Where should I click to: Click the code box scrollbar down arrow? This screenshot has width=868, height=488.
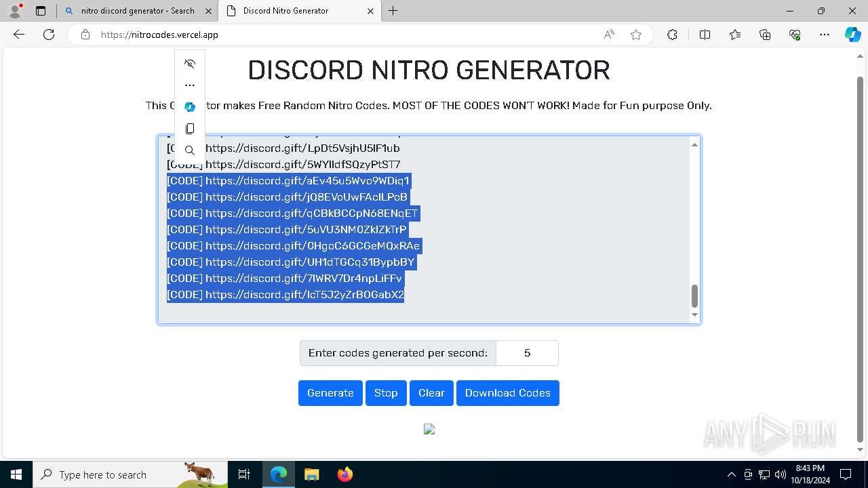tap(694, 314)
